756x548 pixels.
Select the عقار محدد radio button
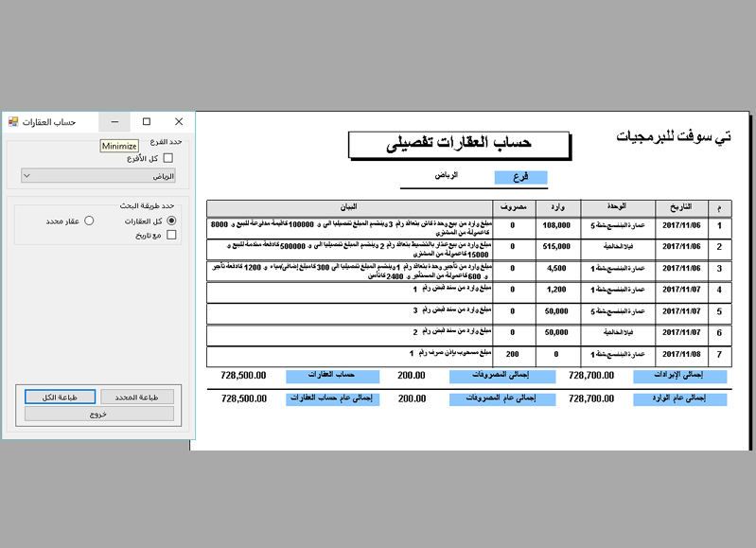(89, 221)
